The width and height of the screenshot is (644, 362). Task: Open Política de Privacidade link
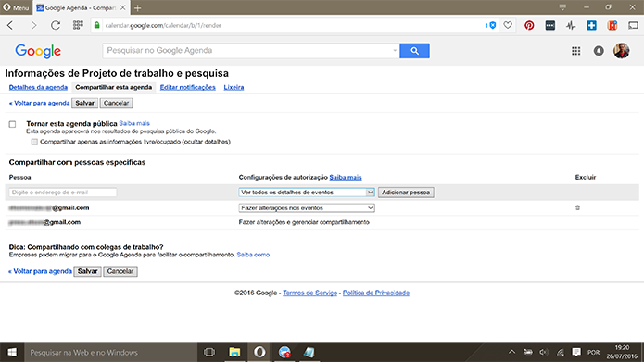pyautogui.click(x=376, y=293)
